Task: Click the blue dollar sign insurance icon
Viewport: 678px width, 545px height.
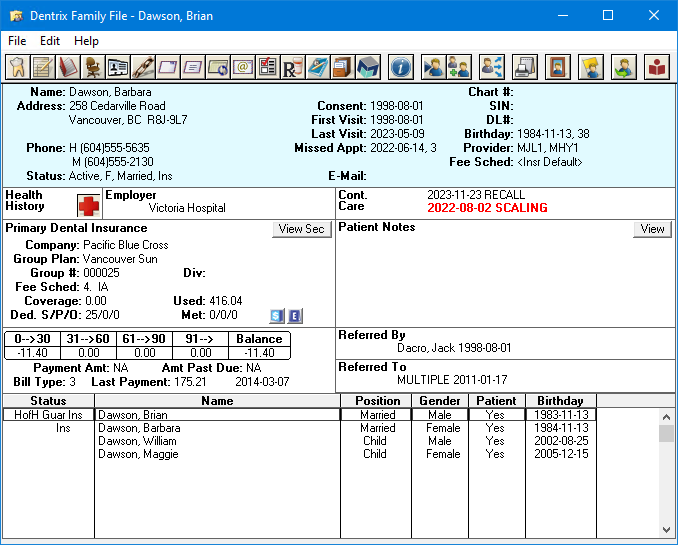Action: [x=277, y=316]
